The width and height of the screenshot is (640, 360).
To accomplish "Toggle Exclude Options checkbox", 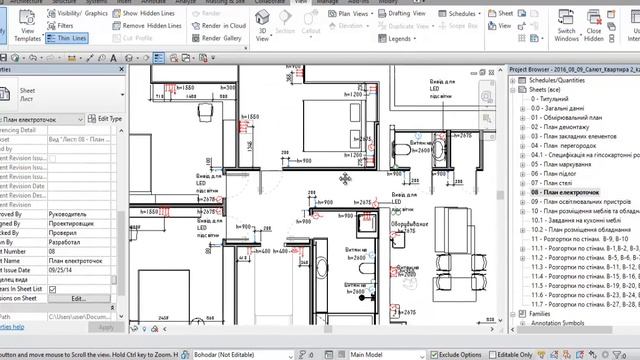I will (434, 355).
